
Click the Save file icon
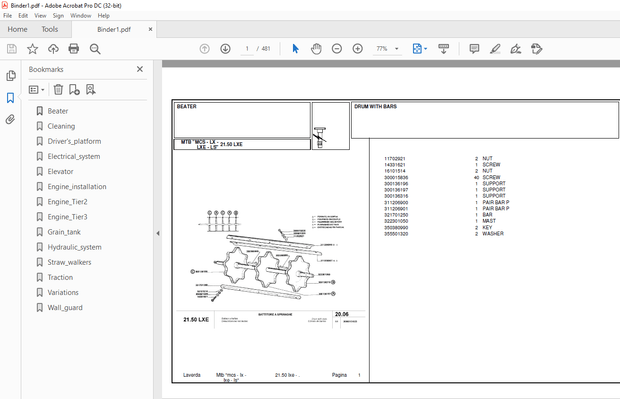(12, 49)
